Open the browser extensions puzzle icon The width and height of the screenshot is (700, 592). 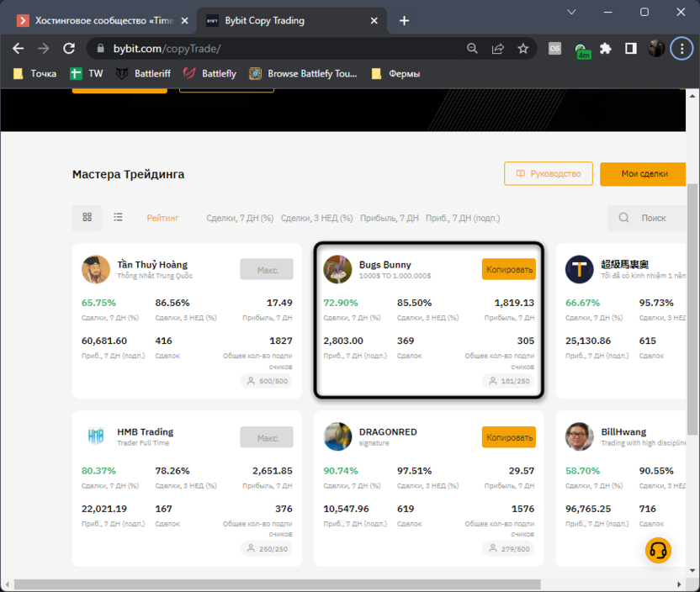pyautogui.click(x=605, y=49)
